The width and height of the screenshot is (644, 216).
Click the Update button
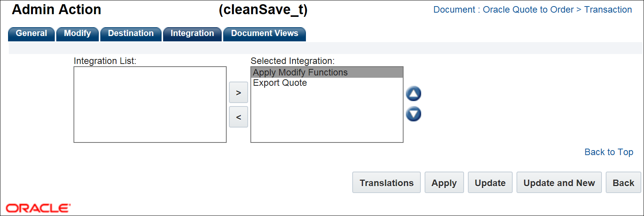point(490,183)
